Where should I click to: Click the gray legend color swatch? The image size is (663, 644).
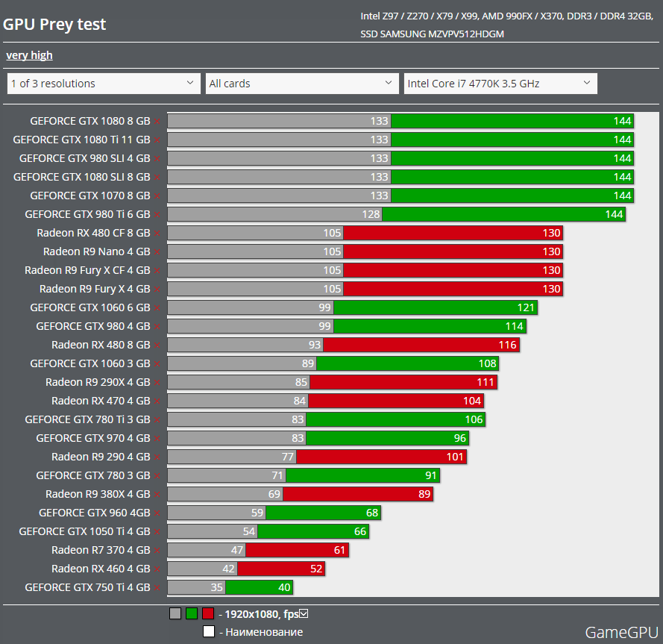click(175, 613)
